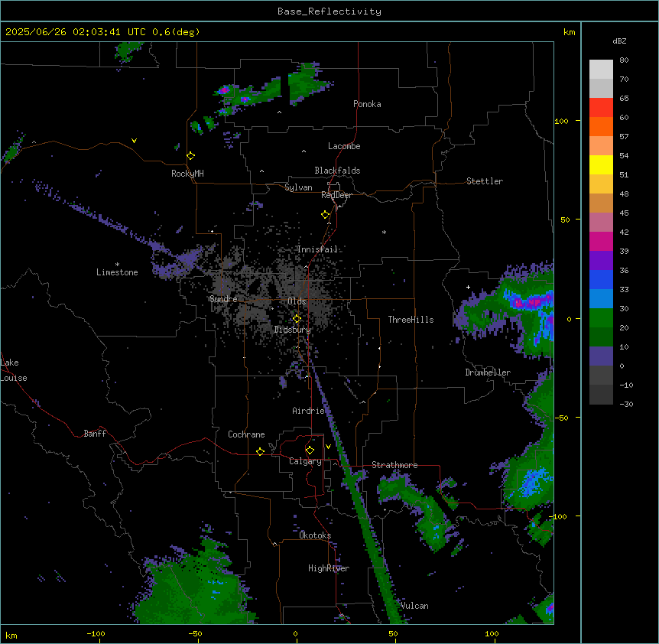Select the purple swatch in dBZ legend
Viewport: 659px width, 644px height.
pyautogui.click(x=601, y=260)
